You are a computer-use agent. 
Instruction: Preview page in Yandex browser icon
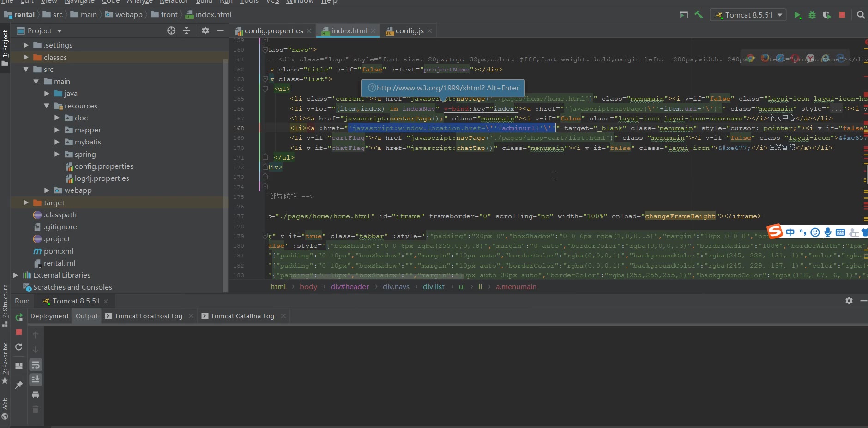click(810, 59)
